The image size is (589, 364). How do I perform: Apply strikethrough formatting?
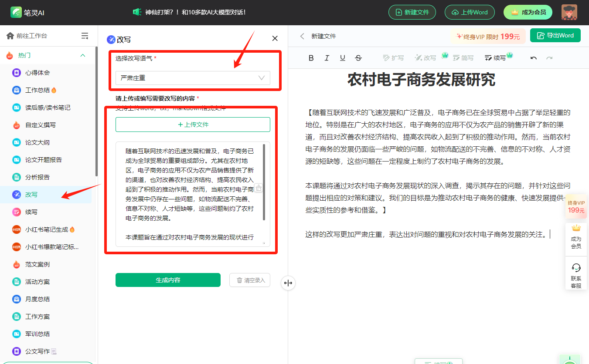(x=358, y=57)
